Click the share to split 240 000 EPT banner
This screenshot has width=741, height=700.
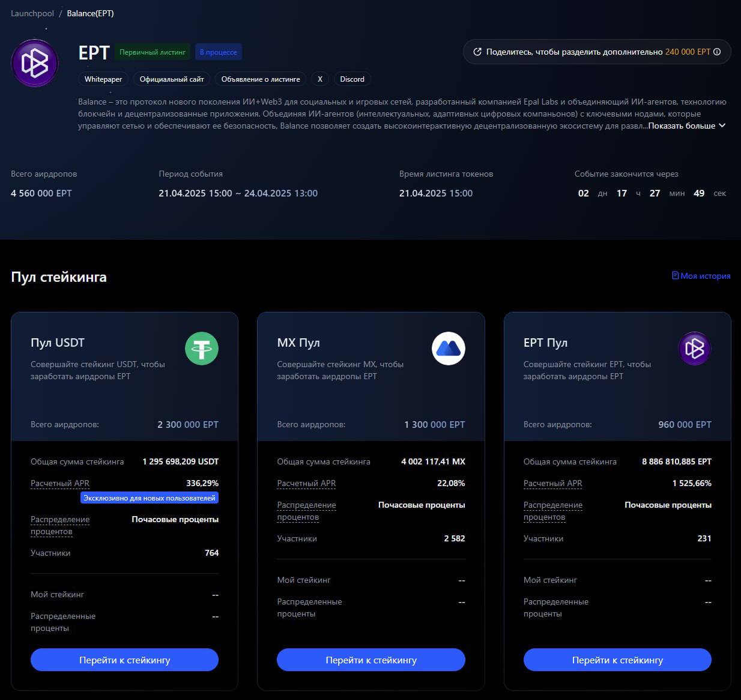click(x=597, y=52)
